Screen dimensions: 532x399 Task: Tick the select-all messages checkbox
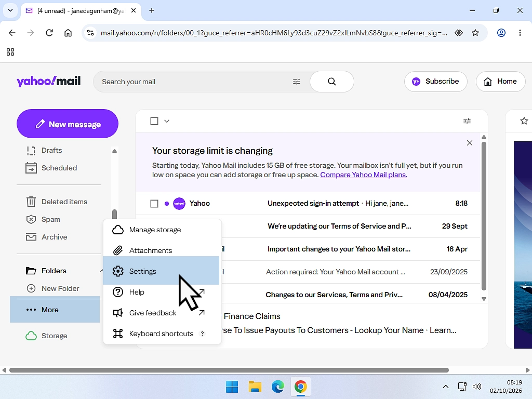154,121
